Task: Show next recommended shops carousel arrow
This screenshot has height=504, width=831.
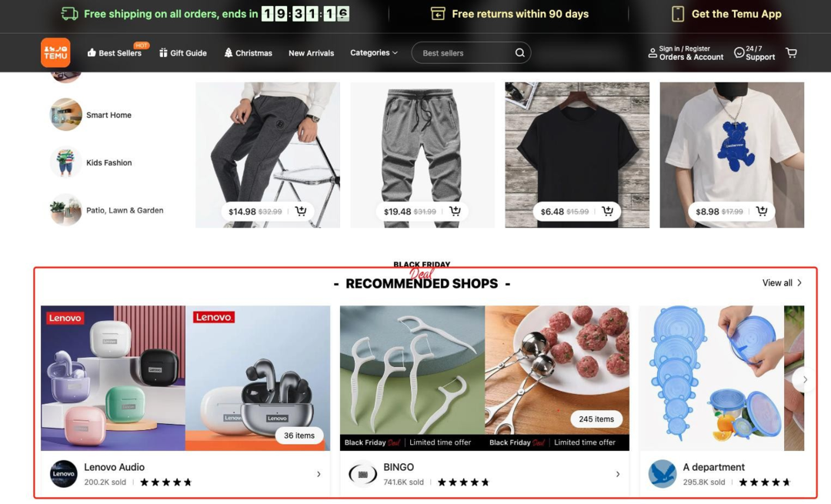Action: (805, 379)
